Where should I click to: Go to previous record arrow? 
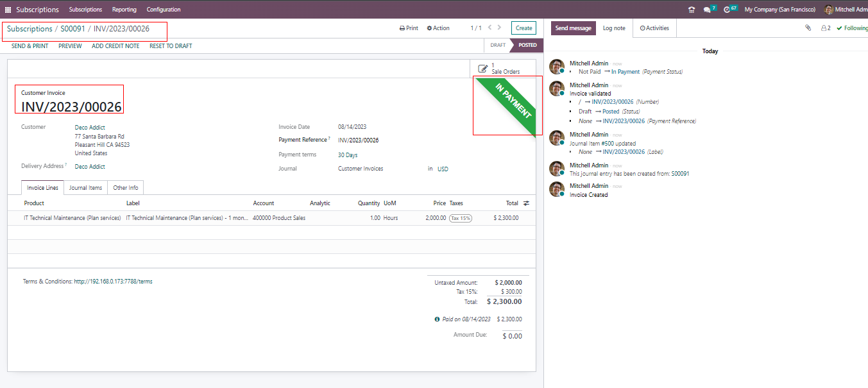(489, 28)
